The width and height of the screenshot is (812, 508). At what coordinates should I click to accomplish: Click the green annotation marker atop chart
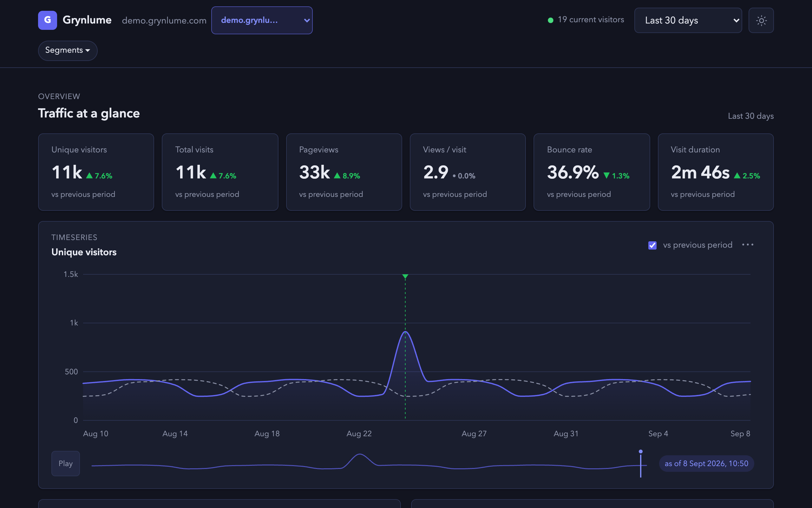coord(405,277)
